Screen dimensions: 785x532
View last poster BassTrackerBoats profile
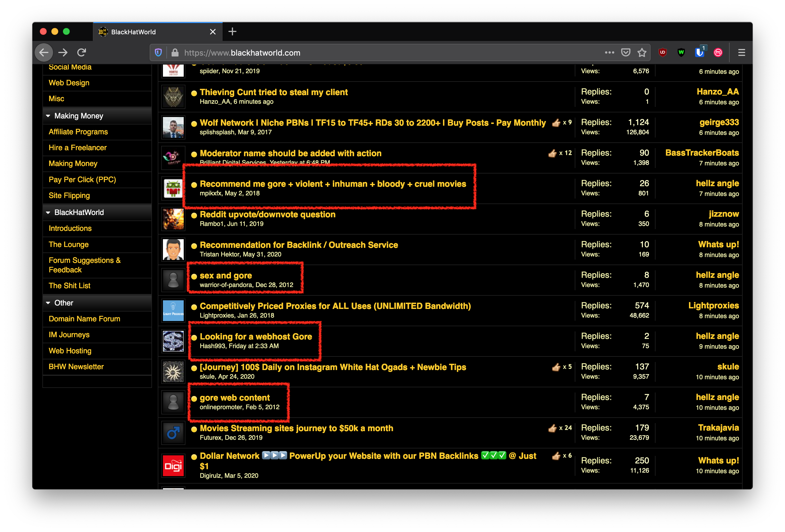click(702, 152)
